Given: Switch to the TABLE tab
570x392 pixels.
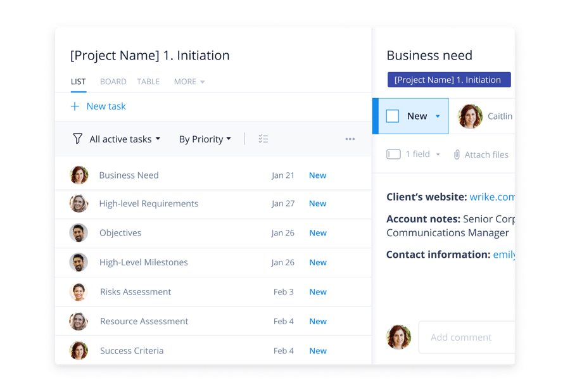Looking at the screenshot, I should (x=148, y=81).
